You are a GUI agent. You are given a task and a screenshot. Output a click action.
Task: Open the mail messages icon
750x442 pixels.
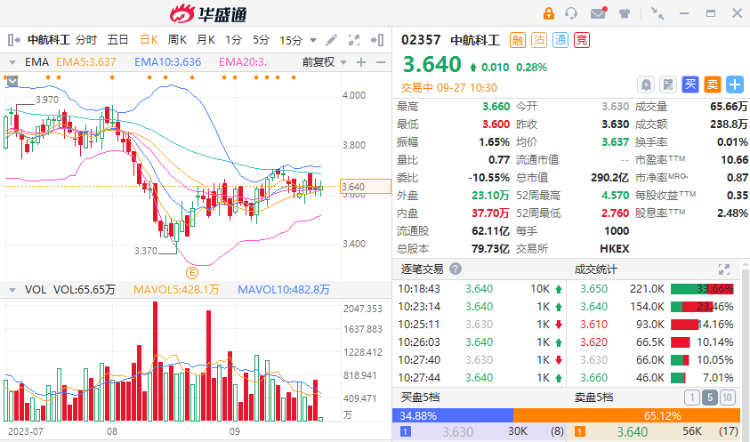598,13
